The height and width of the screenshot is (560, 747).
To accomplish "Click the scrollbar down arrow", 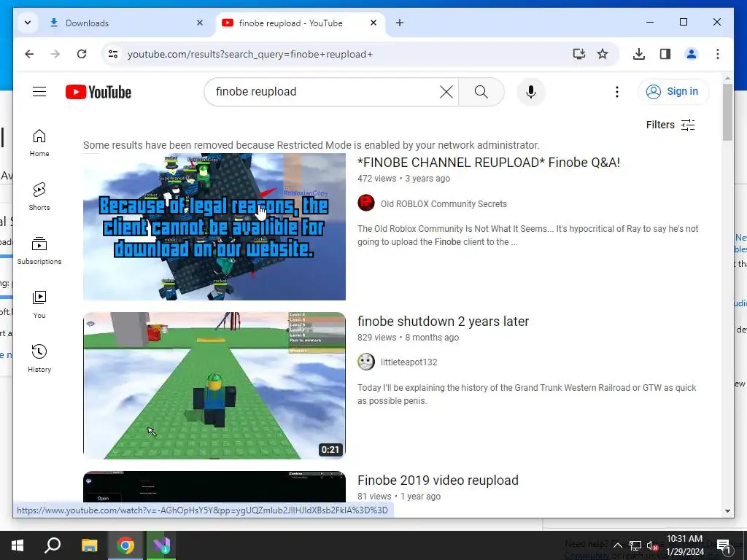I will tap(727, 510).
